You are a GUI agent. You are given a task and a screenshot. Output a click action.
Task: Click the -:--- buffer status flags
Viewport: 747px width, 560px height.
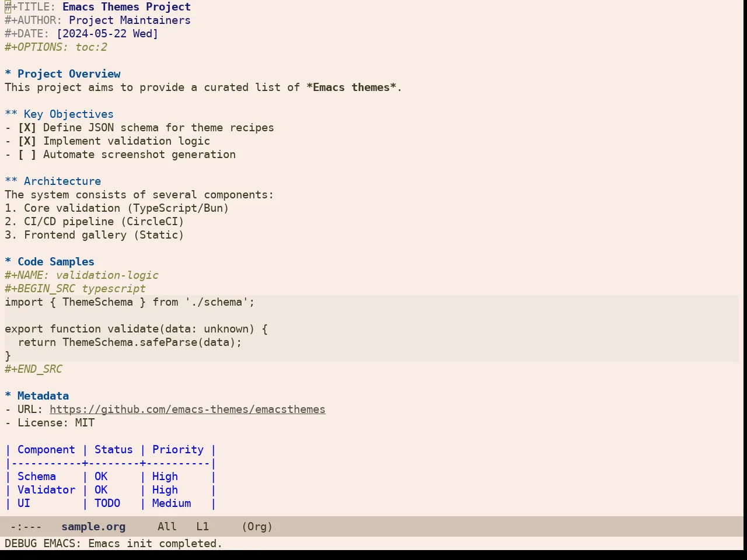click(26, 527)
